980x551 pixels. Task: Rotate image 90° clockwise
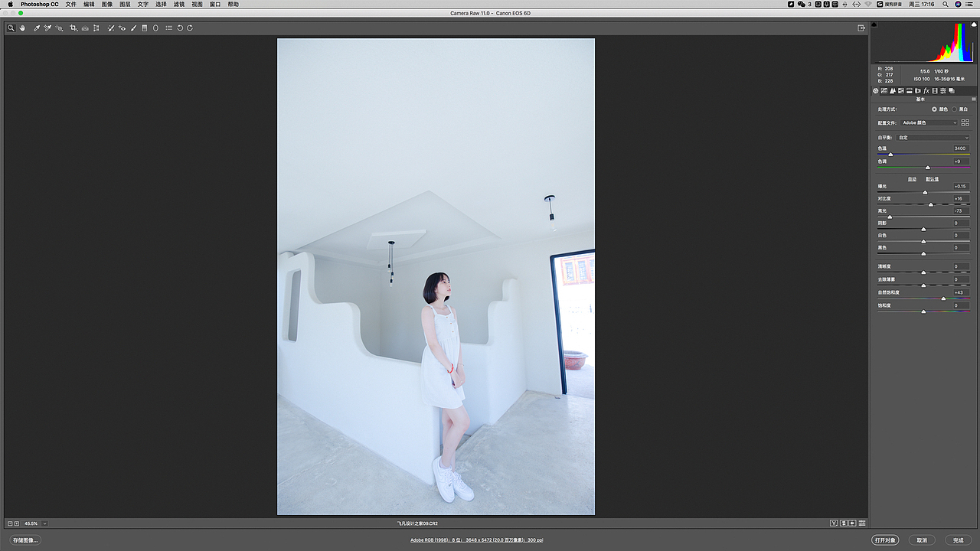pos(190,28)
